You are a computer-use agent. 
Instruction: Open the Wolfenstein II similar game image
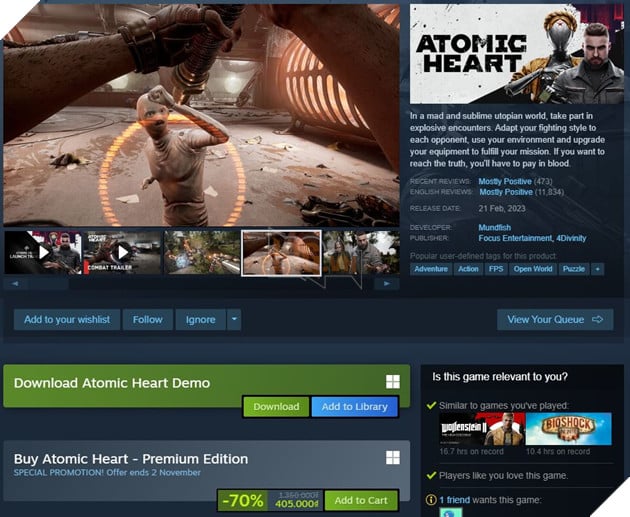pyautogui.click(x=482, y=429)
